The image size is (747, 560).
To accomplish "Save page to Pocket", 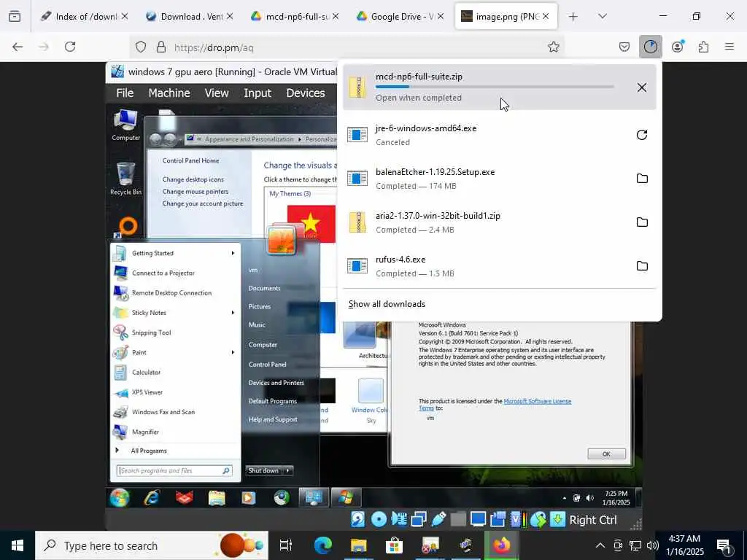I will click(624, 47).
